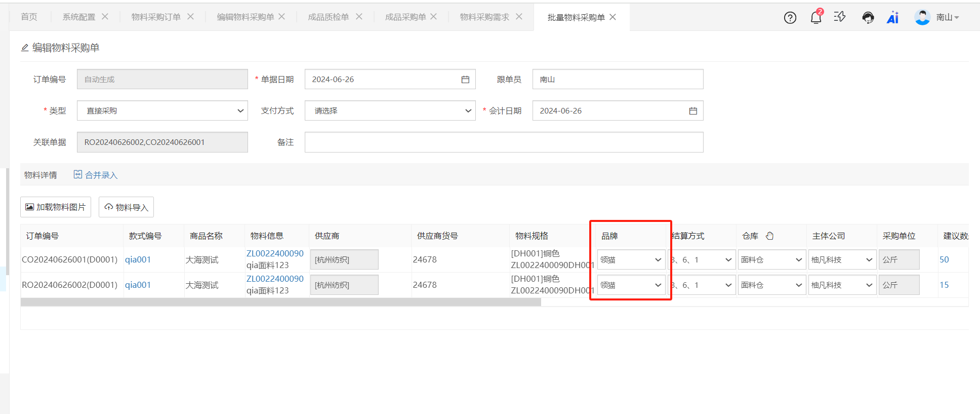This screenshot has height=414, width=980.
Task: Open the help question mark icon
Action: (x=790, y=18)
